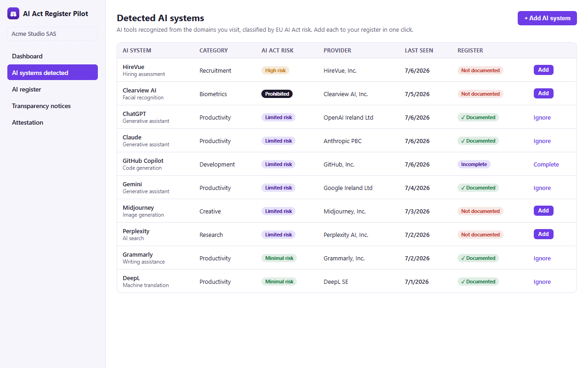Screen dimensions: 588x368
Task: Click provider OpenAI Ireland Ltd
Action: tap(348, 117)
